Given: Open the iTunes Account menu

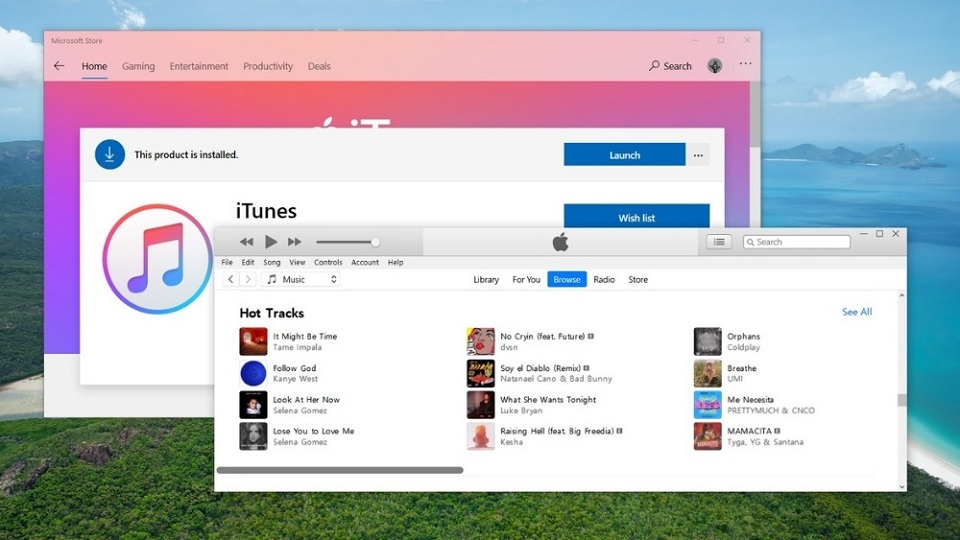Looking at the screenshot, I should tap(365, 262).
